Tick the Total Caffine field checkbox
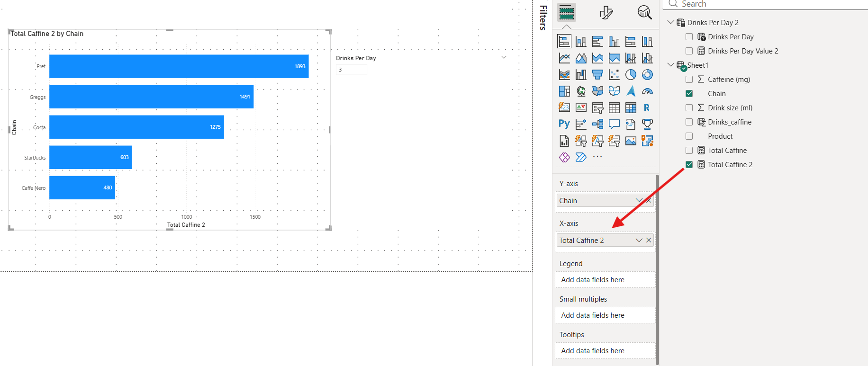The image size is (868, 366). [x=689, y=151]
